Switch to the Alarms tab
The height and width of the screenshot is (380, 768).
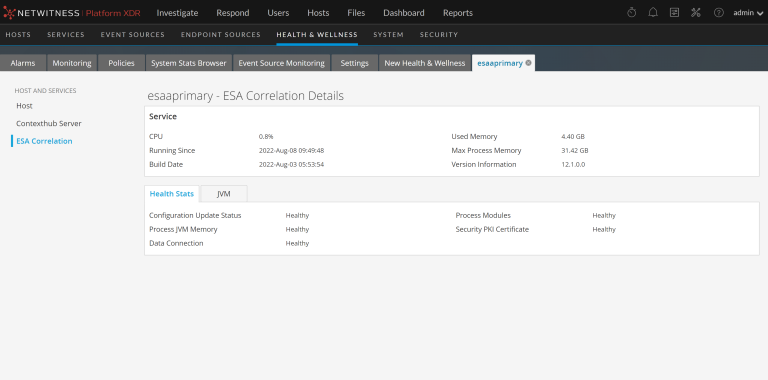pyautogui.click(x=23, y=63)
